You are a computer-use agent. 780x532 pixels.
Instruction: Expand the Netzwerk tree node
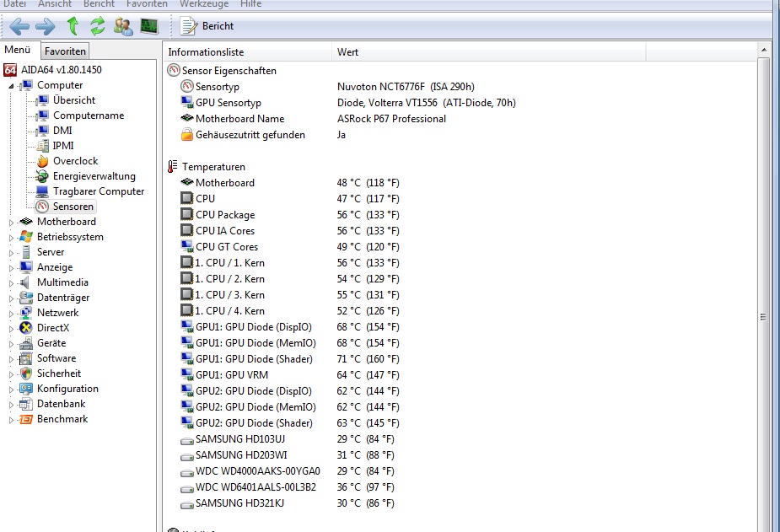pyautogui.click(x=11, y=314)
